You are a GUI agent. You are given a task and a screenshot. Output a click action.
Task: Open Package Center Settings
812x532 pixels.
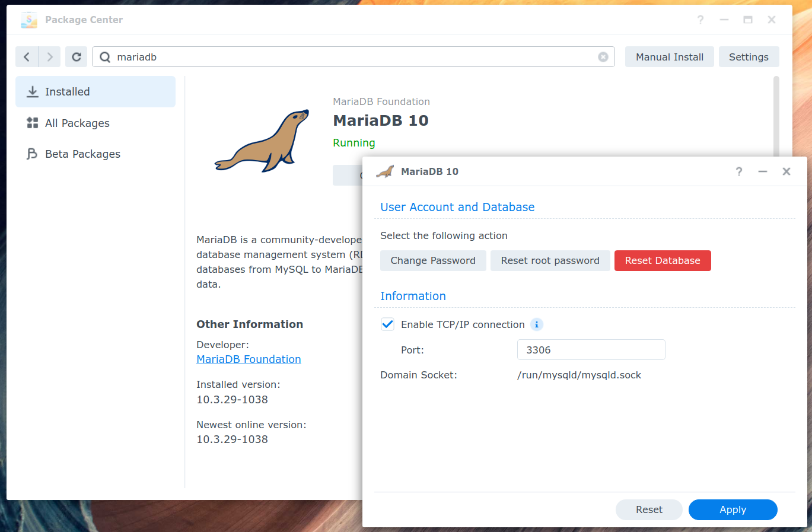(749, 57)
